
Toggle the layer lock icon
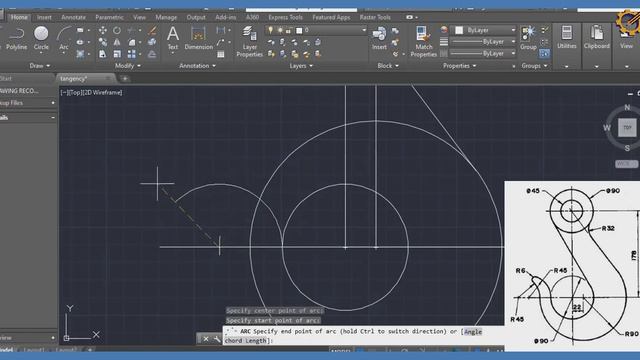click(289, 31)
